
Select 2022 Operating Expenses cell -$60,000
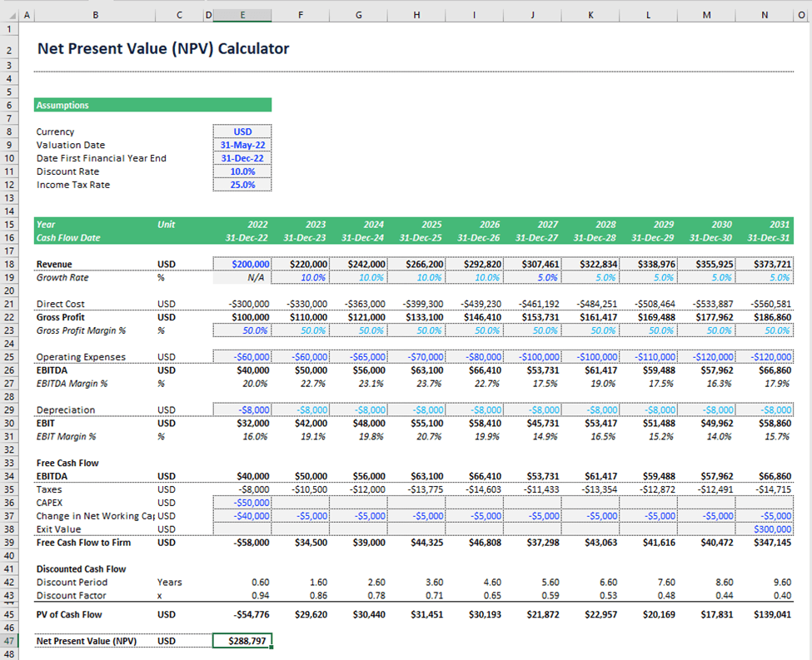242,357
